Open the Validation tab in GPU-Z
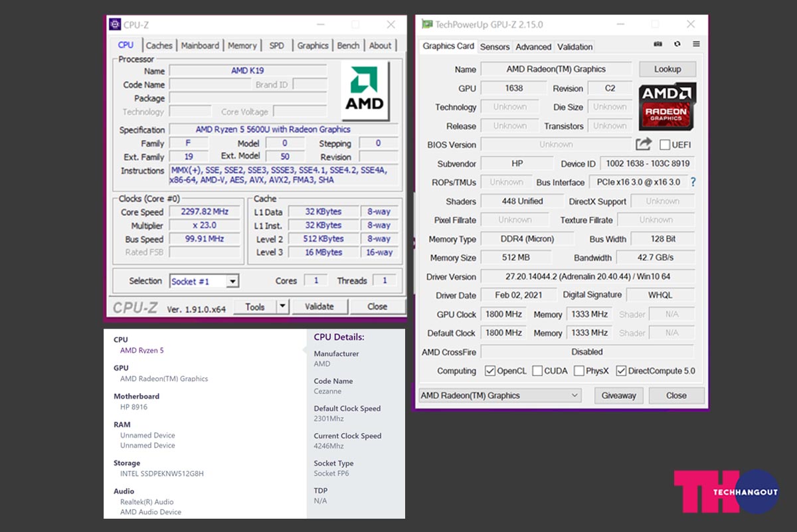The image size is (797, 532). (575, 47)
